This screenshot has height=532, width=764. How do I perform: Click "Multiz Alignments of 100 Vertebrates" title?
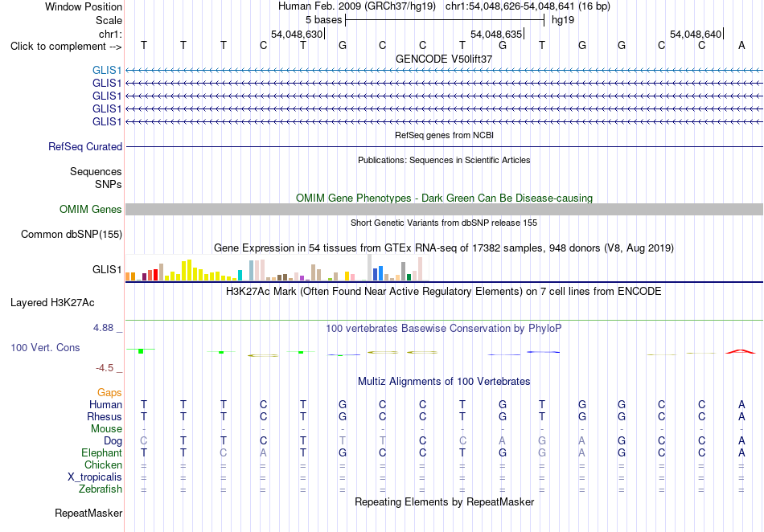[444, 381]
